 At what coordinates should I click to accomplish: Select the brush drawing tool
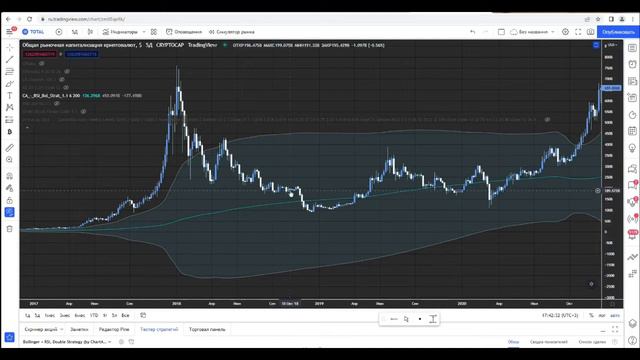[x=9, y=84]
